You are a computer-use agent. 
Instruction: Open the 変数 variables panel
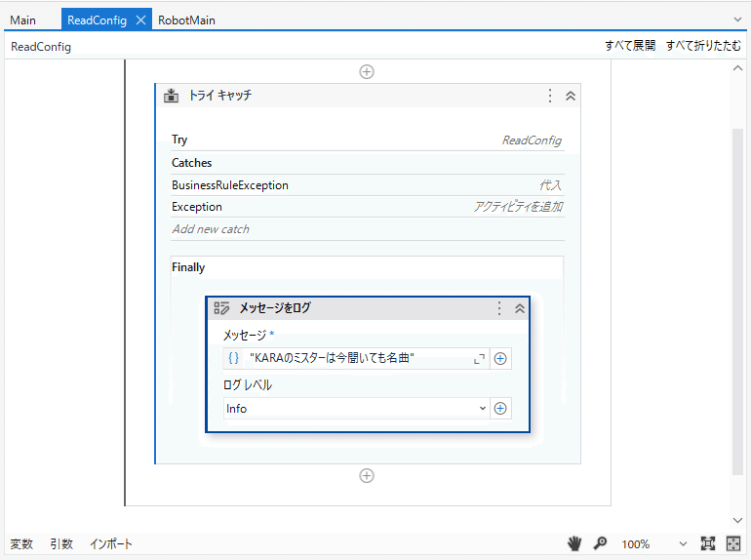[21, 543]
